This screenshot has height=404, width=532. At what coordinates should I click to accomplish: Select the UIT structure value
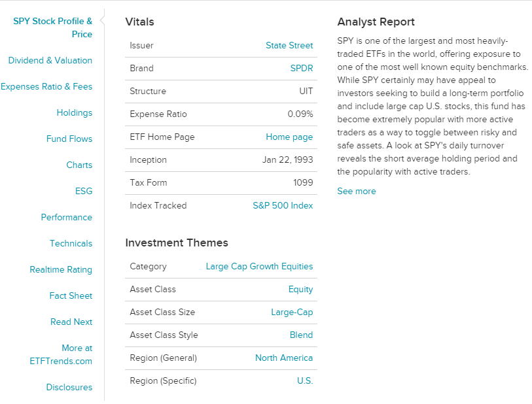pyautogui.click(x=306, y=91)
